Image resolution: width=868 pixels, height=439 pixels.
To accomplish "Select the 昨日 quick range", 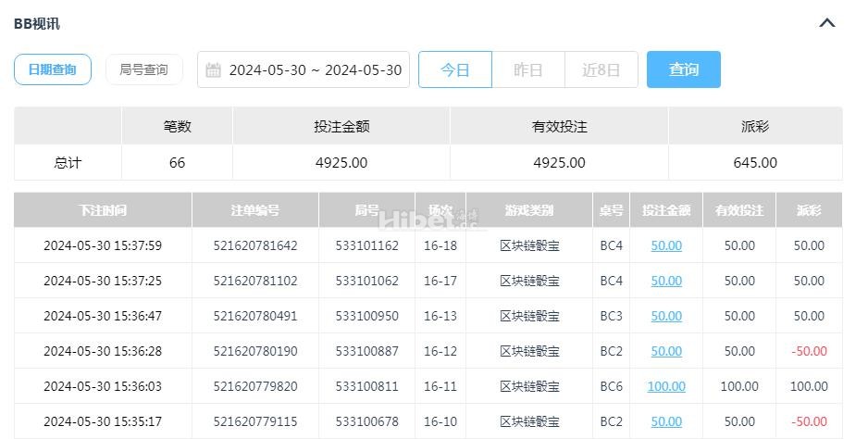I will (528, 69).
